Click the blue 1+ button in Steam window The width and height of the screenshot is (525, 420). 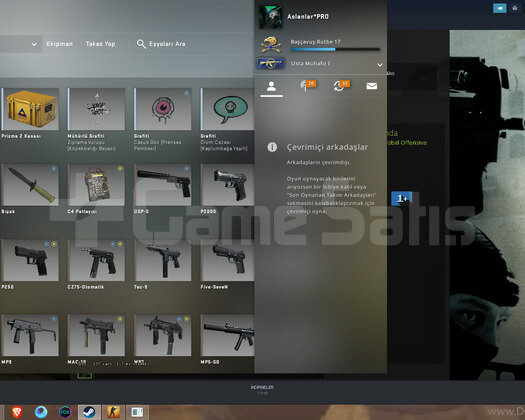tap(401, 199)
